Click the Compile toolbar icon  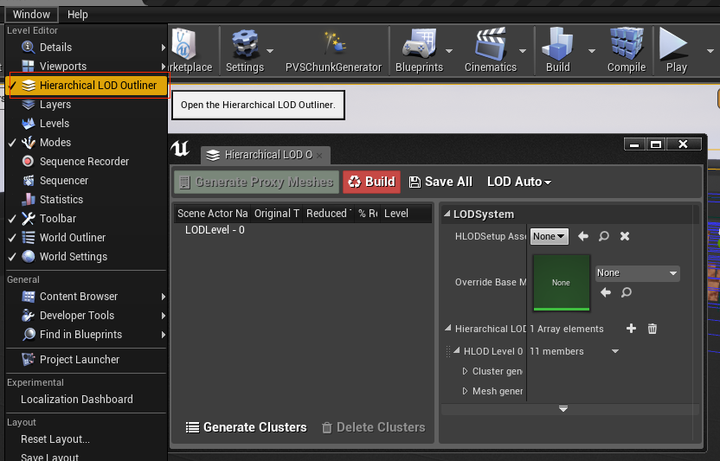point(627,44)
